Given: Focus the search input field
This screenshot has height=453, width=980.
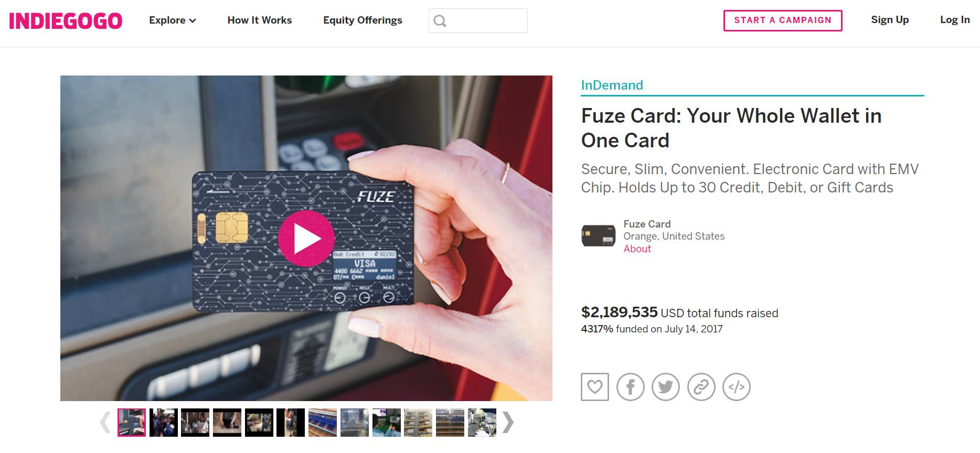Looking at the screenshot, I should click(478, 21).
